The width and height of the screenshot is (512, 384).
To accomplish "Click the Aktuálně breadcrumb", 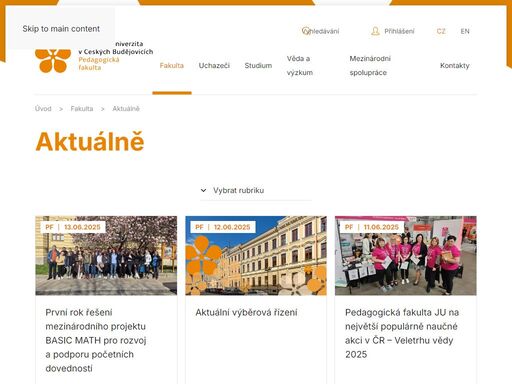I will (126, 109).
